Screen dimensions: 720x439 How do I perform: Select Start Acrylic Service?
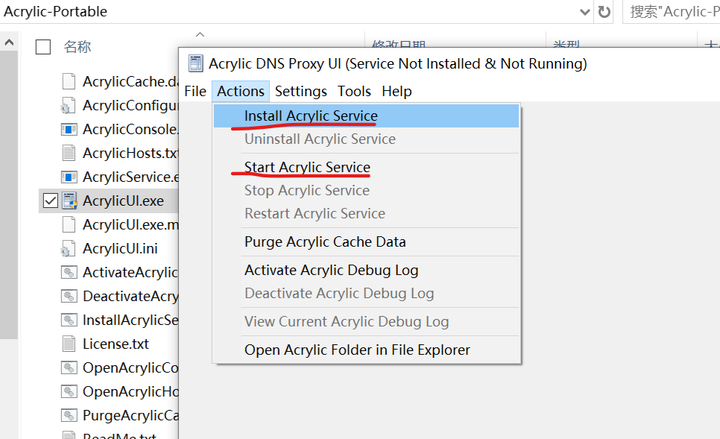[x=307, y=167]
